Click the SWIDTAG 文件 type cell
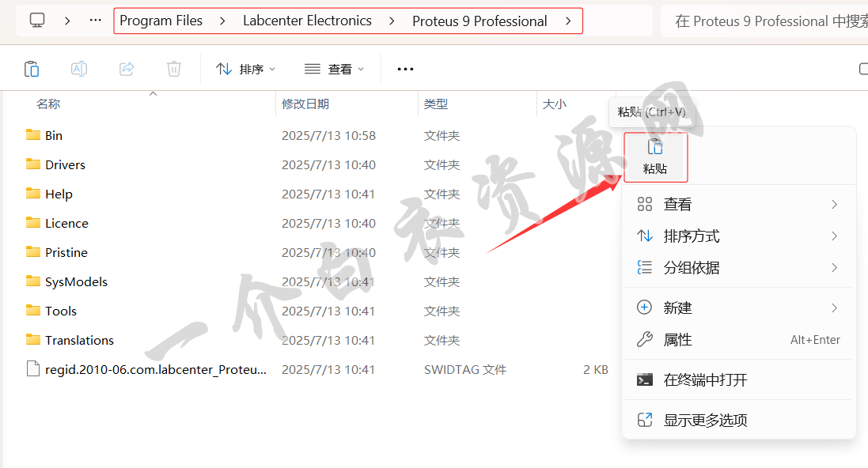This screenshot has width=868, height=468. pos(465,369)
